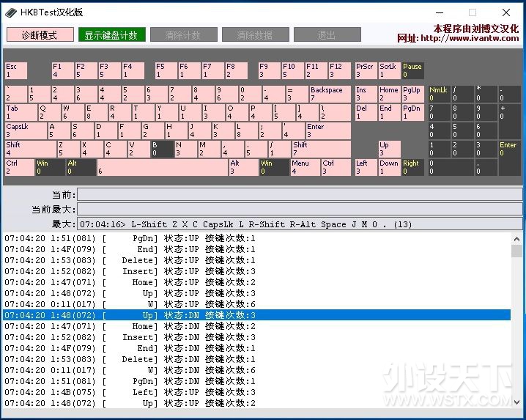Click the Del key cell
This screenshot has width=526, height=420.
(x=366, y=112)
